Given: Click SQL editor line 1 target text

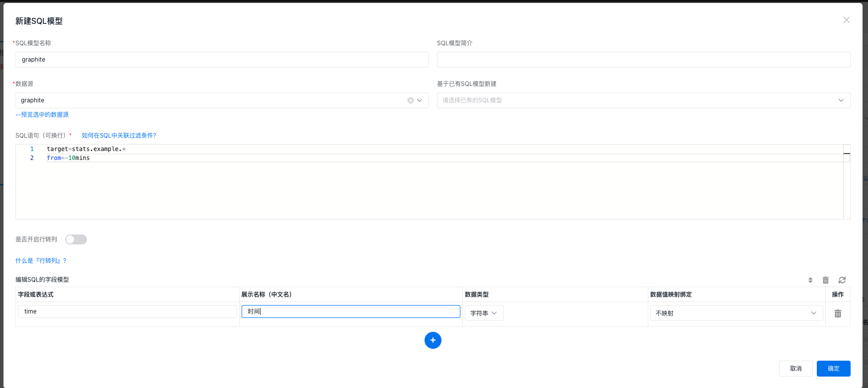Looking at the screenshot, I should (86, 149).
